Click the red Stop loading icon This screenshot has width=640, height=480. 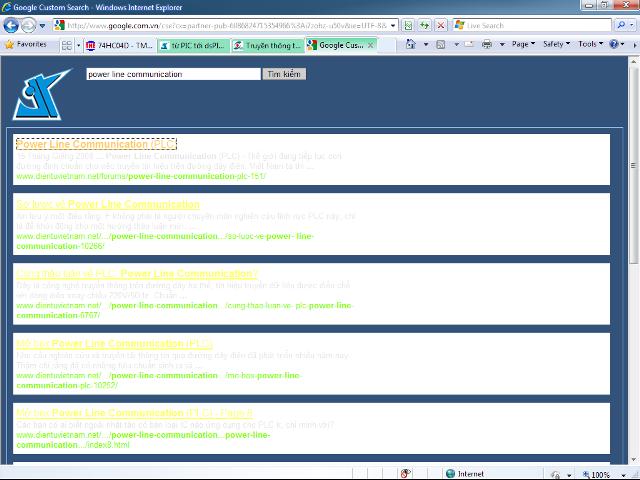click(441, 25)
